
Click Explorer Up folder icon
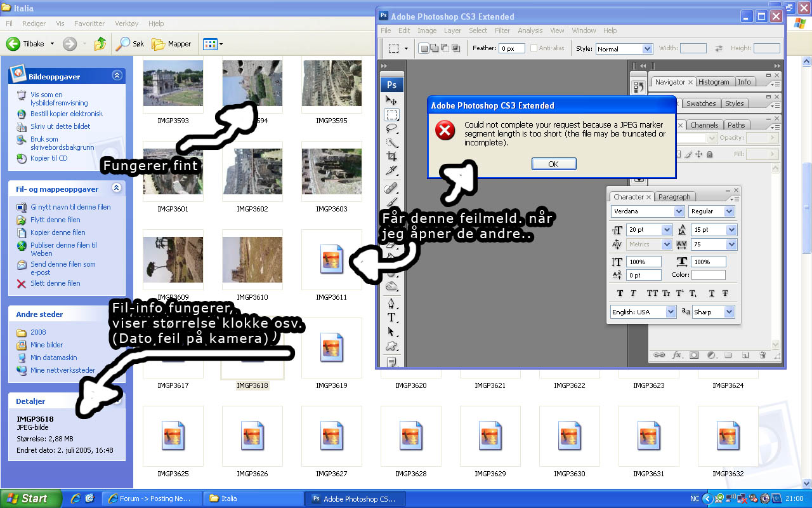point(100,44)
